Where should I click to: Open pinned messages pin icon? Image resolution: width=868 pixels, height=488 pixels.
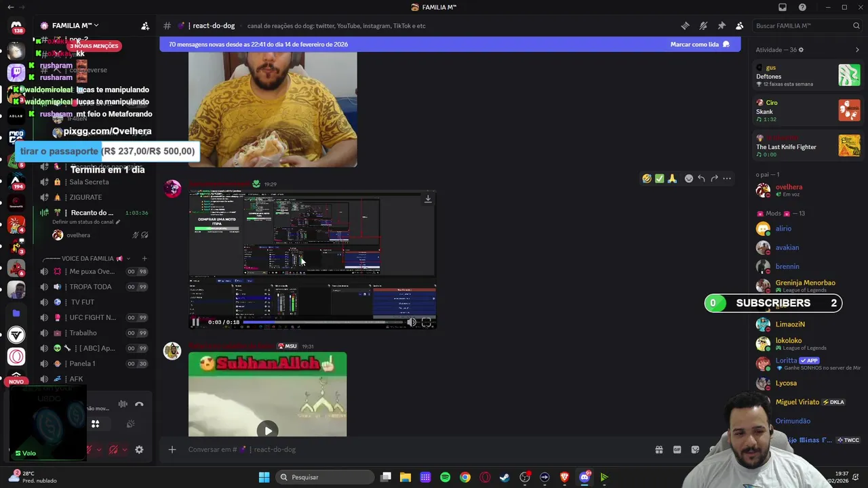coord(722,26)
